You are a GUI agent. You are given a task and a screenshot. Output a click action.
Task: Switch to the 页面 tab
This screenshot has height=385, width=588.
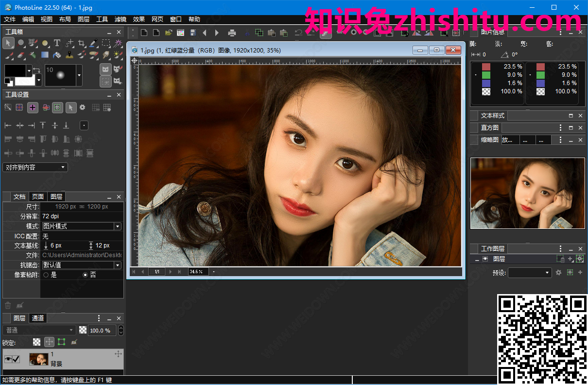[x=38, y=196]
